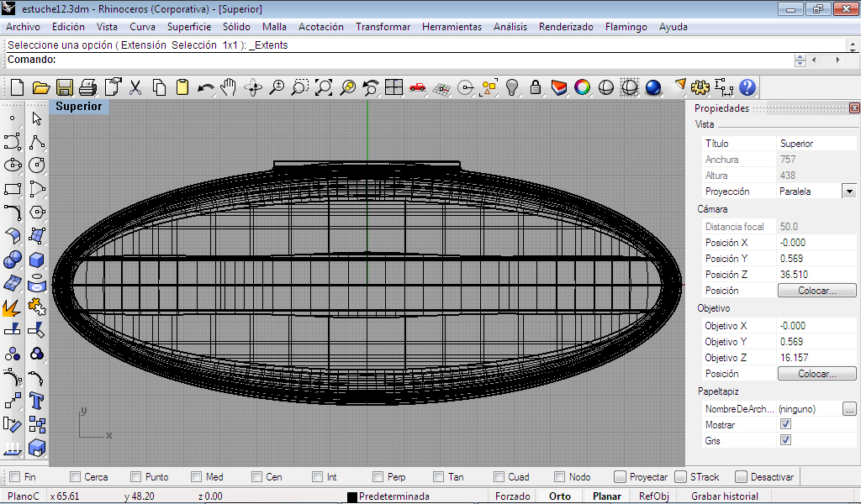Click the Undo arrow icon
861x504 pixels.
point(205,87)
